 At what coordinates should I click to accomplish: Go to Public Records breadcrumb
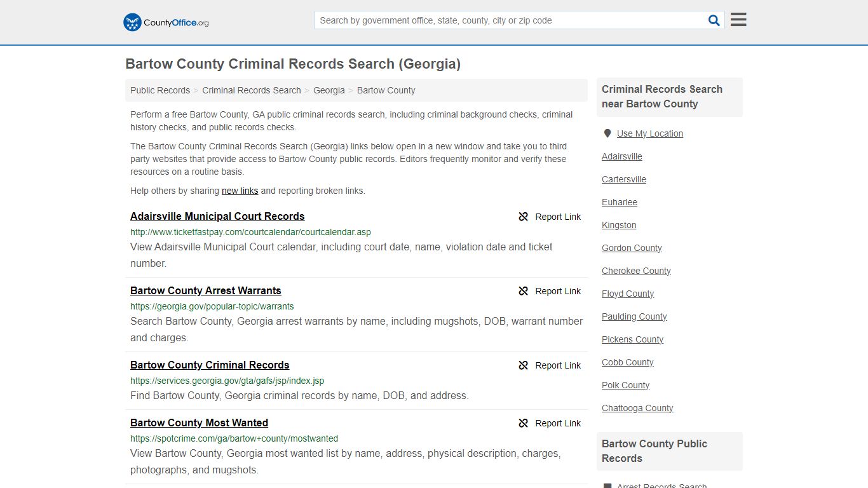(x=160, y=90)
